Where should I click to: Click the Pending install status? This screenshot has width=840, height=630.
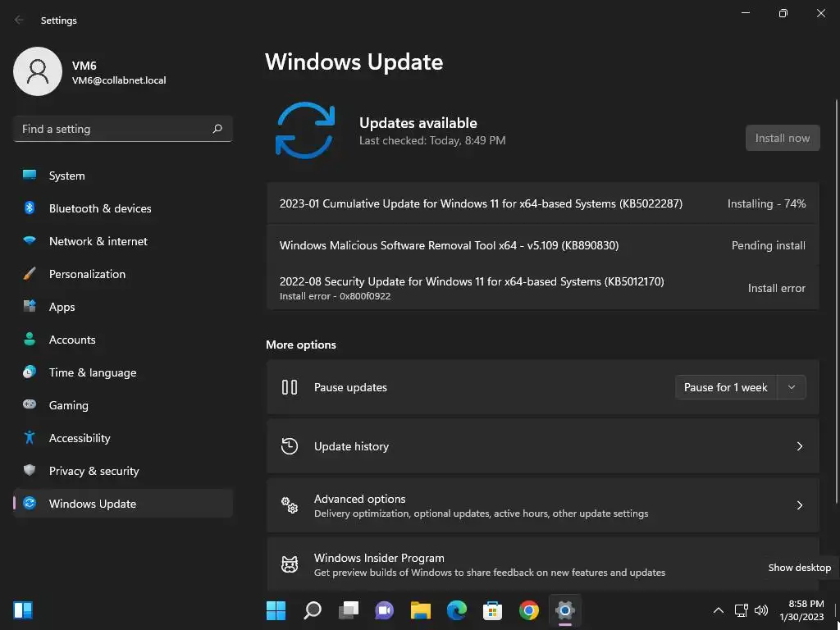tap(768, 245)
